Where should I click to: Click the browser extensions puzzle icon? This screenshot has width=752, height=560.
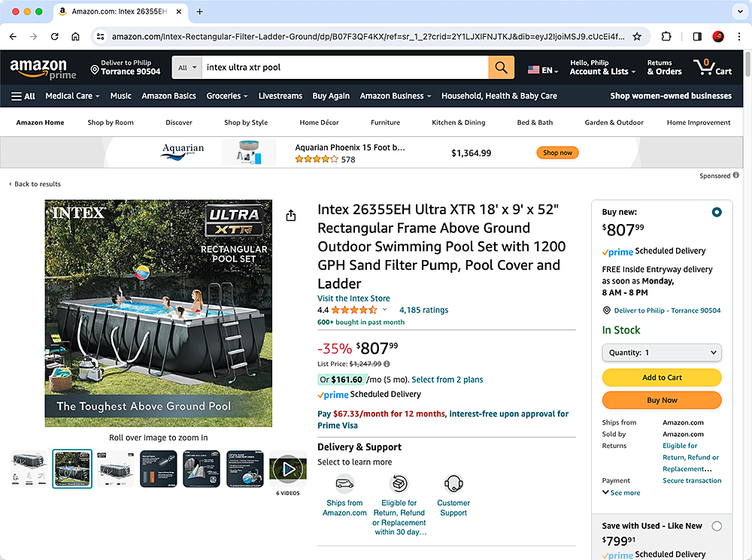(666, 36)
